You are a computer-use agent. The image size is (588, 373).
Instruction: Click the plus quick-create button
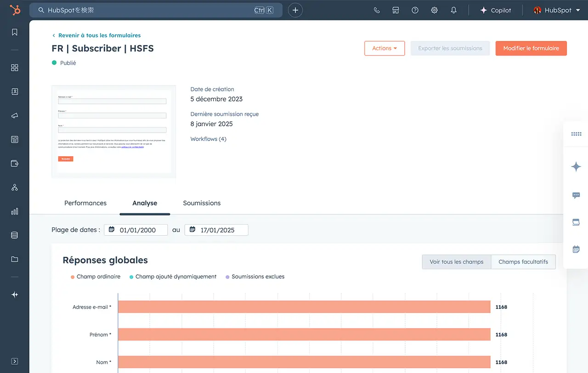(x=295, y=10)
